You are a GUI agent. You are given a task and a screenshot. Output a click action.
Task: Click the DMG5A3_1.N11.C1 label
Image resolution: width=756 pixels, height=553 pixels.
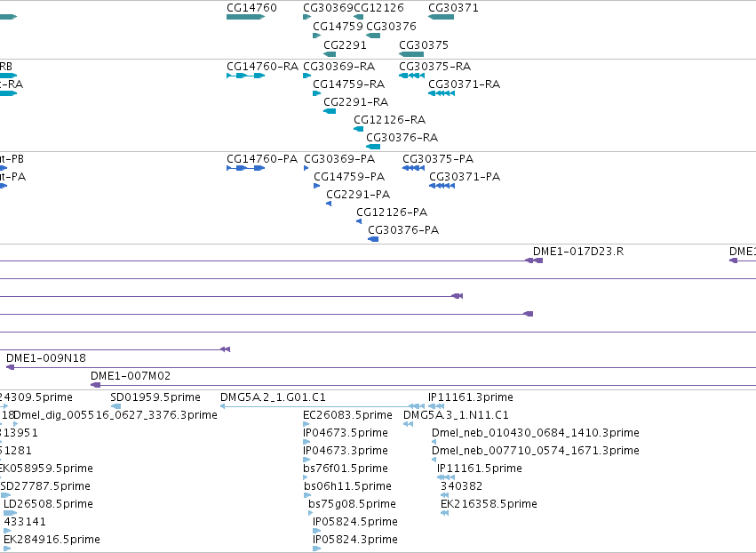point(456,415)
